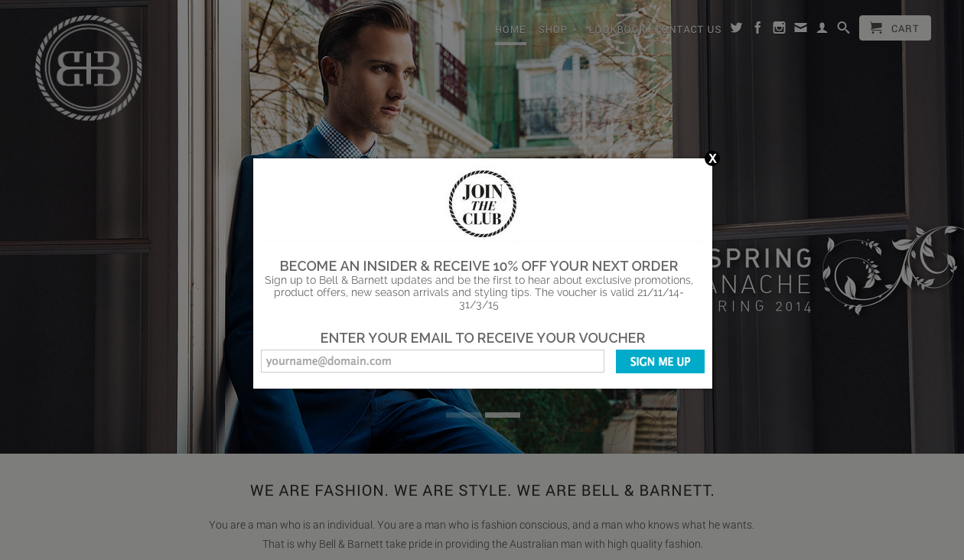Click the Bell & Barnett round logo
This screenshot has width=964, height=560.
pyautogui.click(x=89, y=68)
